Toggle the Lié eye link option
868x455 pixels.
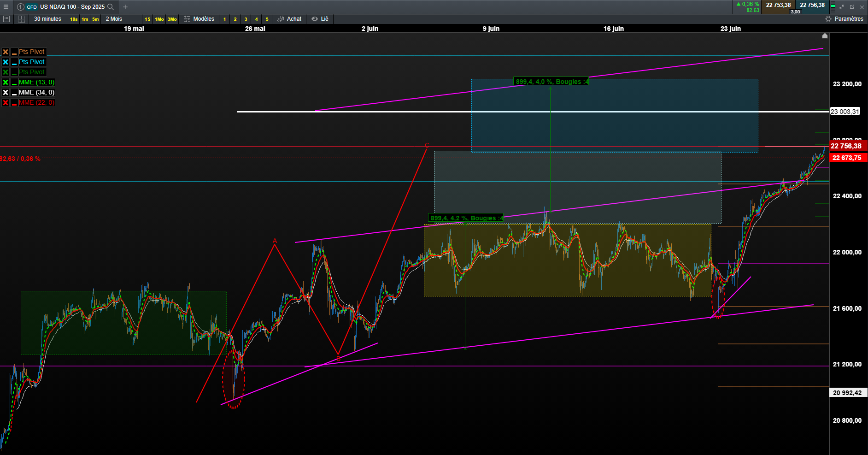320,19
